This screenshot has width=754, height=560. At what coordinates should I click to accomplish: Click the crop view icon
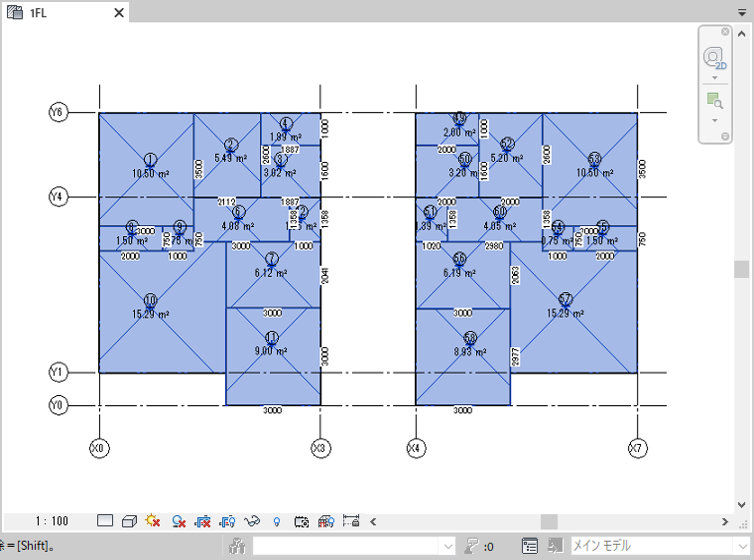202,522
